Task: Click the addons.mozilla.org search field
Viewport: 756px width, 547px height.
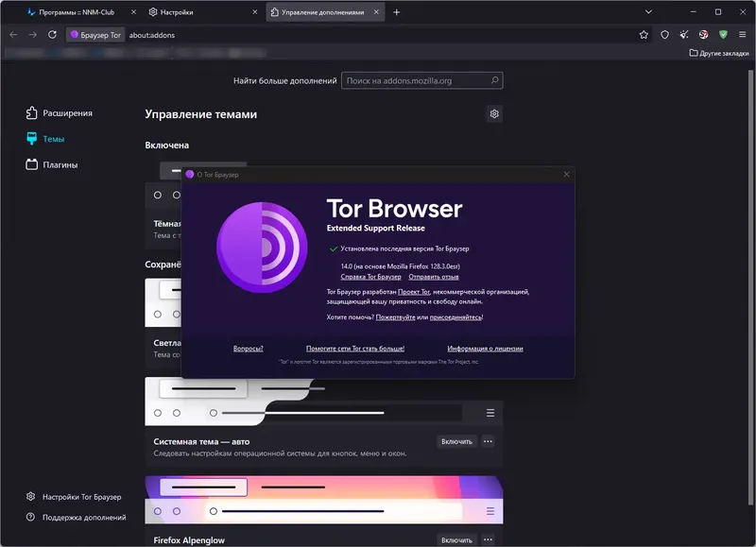Action: (x=421, y=80)
